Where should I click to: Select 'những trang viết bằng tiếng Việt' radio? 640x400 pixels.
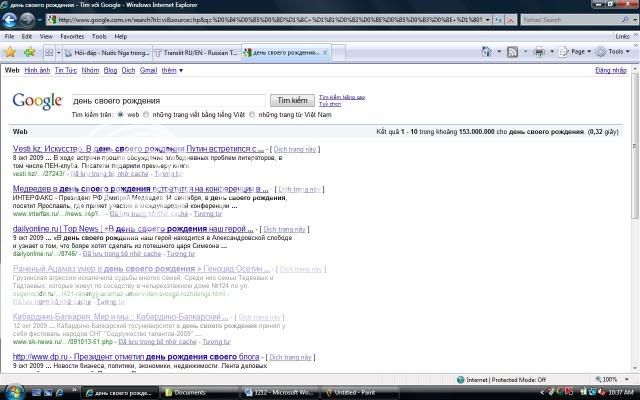[148, 116]
